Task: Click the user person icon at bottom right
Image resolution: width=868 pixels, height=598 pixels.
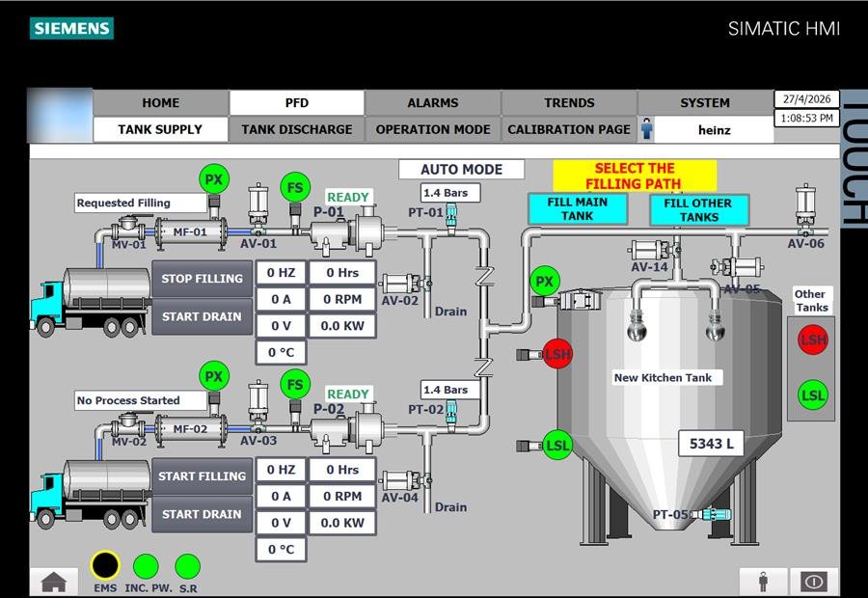Action: tap(763, 582)
